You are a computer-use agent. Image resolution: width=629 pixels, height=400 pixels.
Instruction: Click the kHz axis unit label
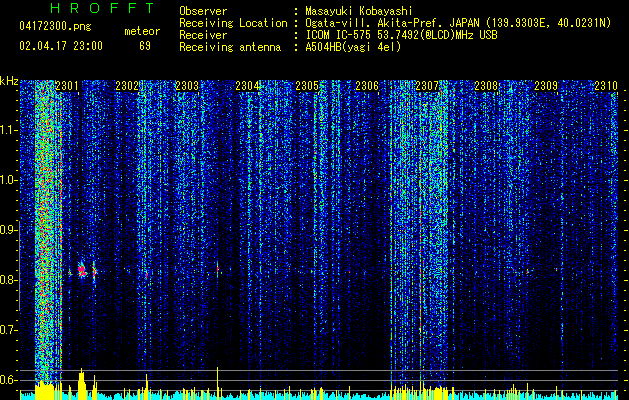[9, 81]
